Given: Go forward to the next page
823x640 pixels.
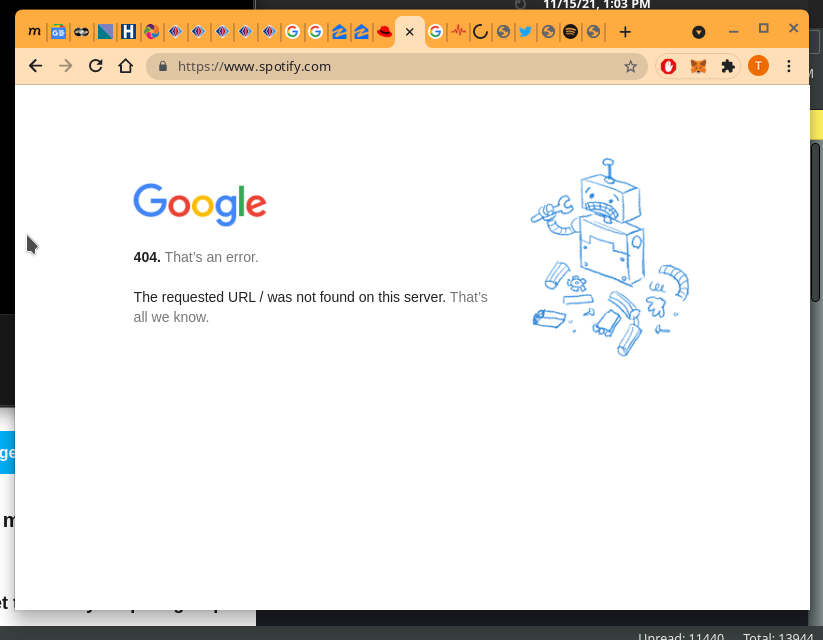Looking at the screenshot, I should click(x=66, y=66).
